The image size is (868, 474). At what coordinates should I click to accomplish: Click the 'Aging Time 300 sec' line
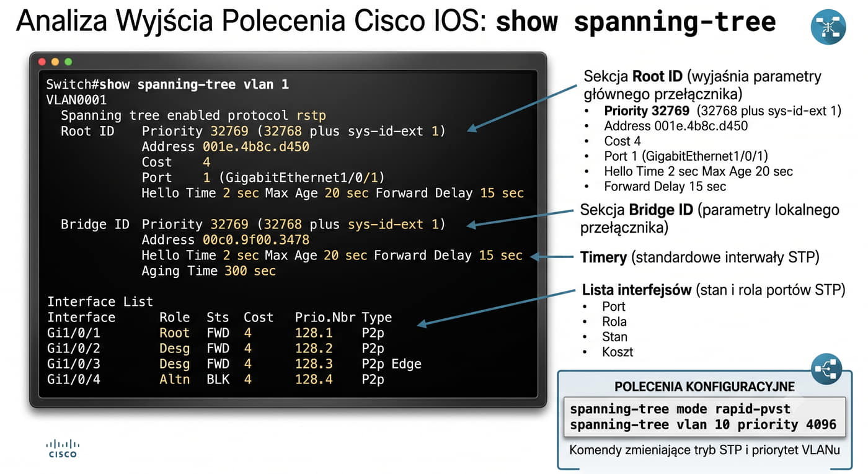pyautogui.click(x=208, y=271)
